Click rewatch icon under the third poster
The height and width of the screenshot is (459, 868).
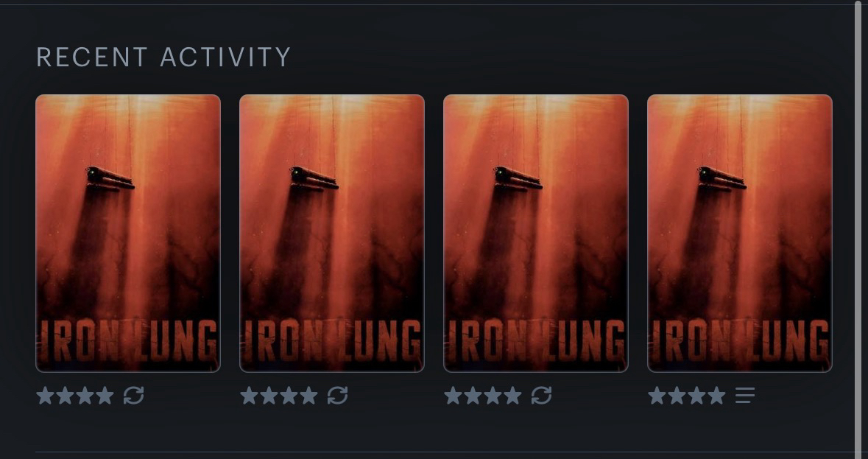pyautogui.click(x=541, y=396)
